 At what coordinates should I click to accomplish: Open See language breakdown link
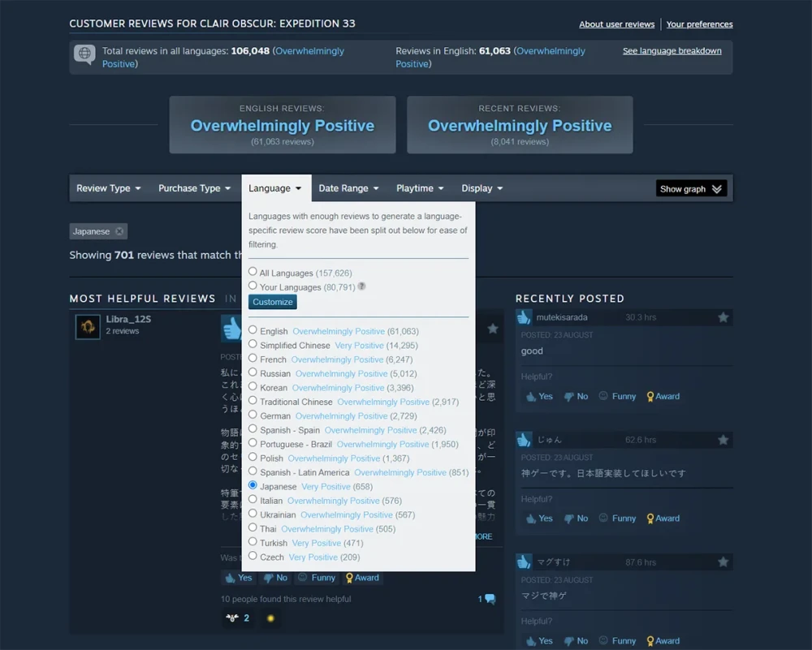tap(672, 50)
